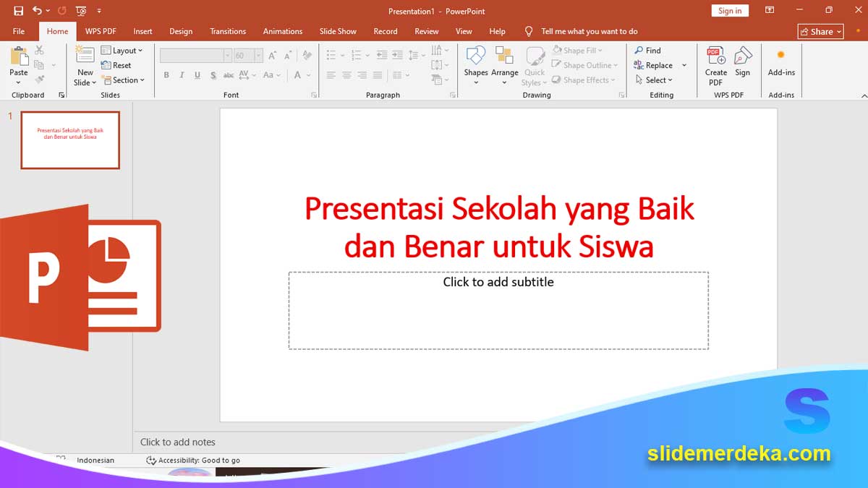This screenshot has height=488, width=868.
Task: Toggle Bold formatting
Action: point(166,75)
